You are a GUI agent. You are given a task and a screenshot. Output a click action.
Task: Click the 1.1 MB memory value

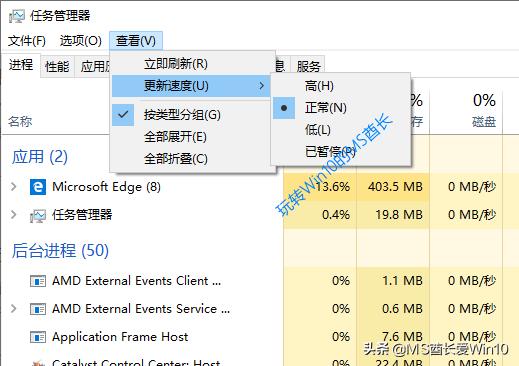(x=402, y=281)
